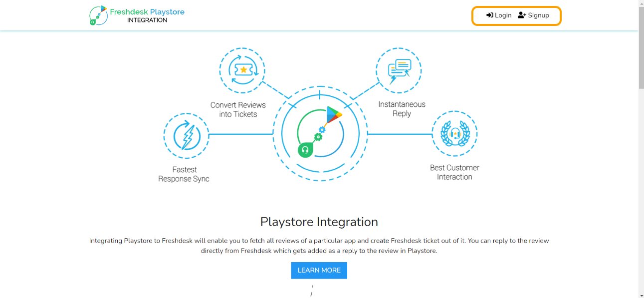Click the Integrating Playstore to Freshdesk description paragraph
This screenshot has width=644, height=298.
pos(319,246)
